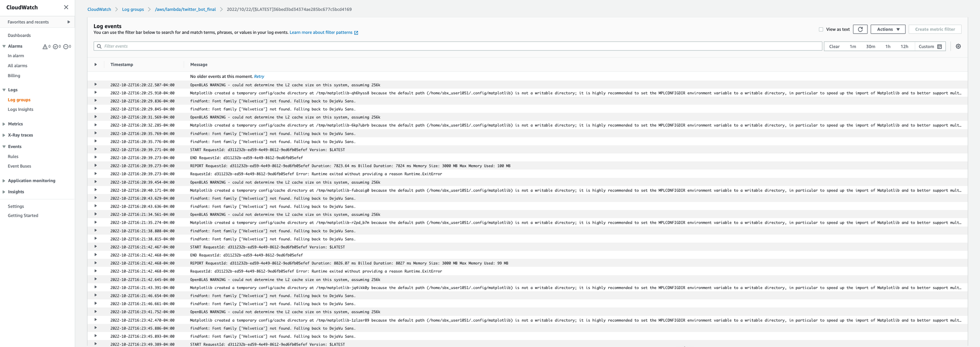Open the Custom time range picker

click(930, 47)
